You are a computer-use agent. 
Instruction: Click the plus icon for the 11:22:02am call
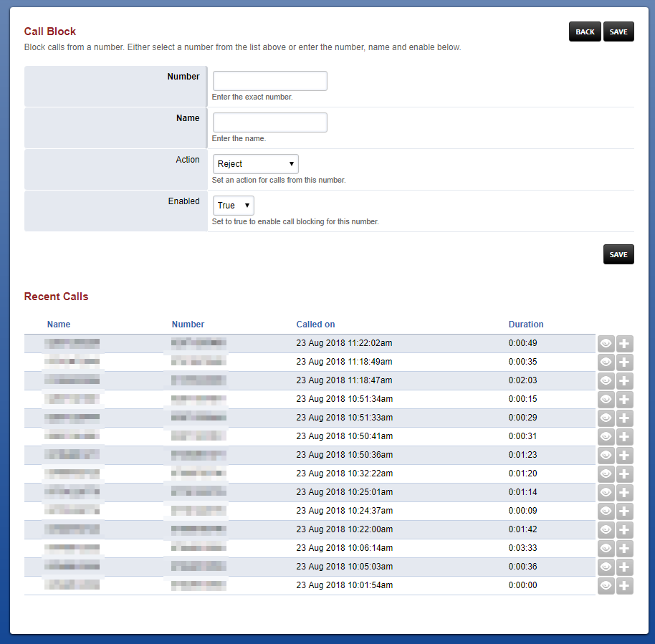(x=624, y=344)
